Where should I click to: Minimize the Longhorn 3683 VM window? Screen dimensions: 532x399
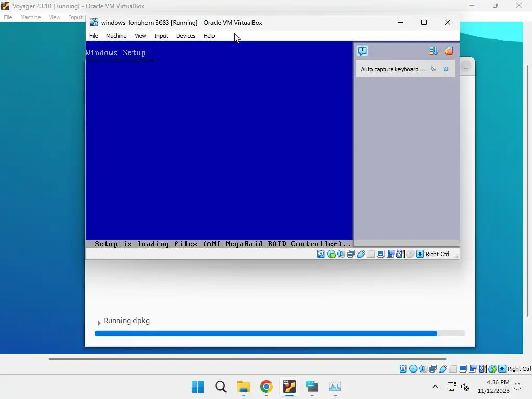pos(401,23)
